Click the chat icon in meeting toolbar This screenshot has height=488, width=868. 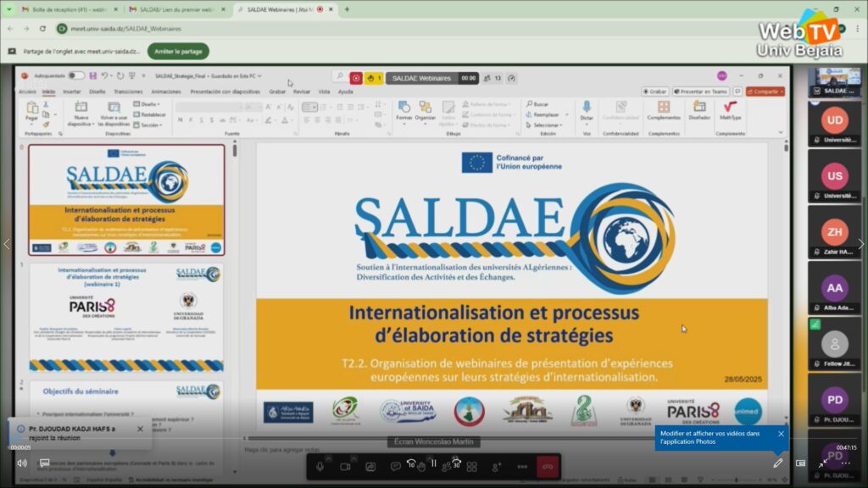pyautogui.click(x=395, y=466)
